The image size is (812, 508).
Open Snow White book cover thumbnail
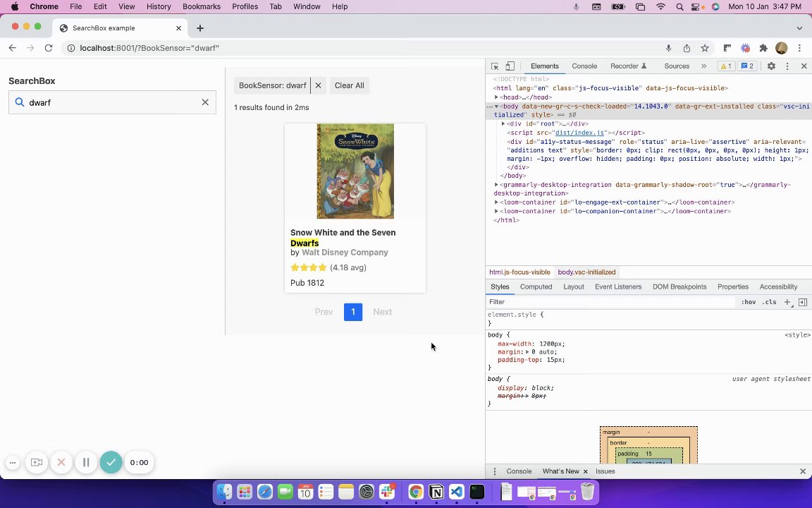point(355,171)
